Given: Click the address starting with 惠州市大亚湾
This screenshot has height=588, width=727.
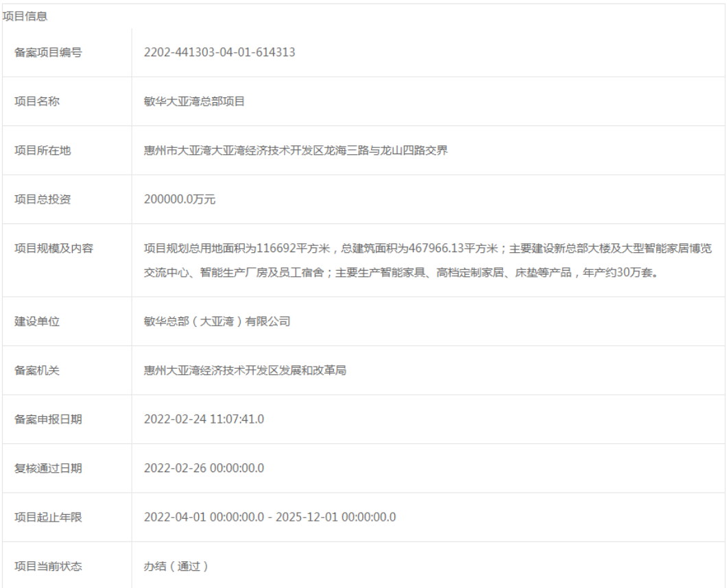Looking at the screenshot, I should click(296, 151).
